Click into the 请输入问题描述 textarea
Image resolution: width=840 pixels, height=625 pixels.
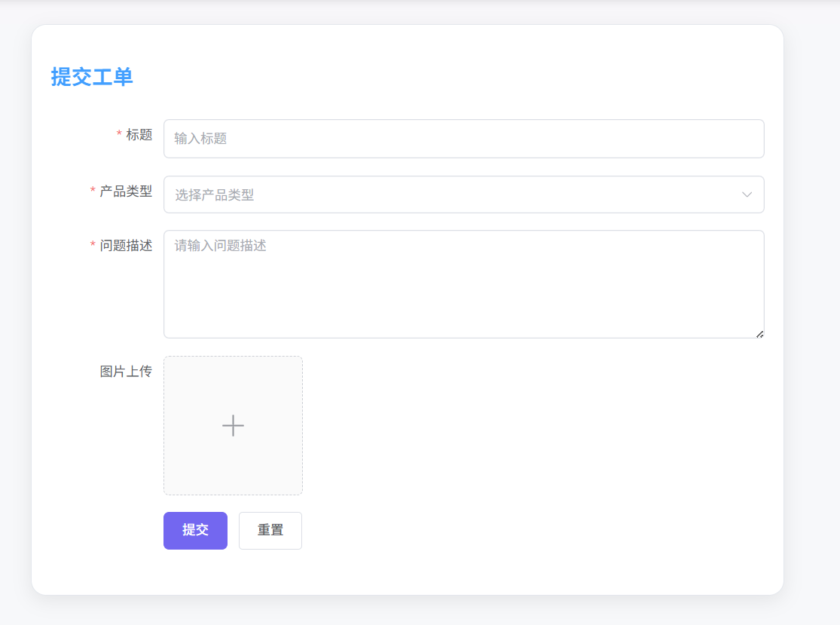(463, 284)
